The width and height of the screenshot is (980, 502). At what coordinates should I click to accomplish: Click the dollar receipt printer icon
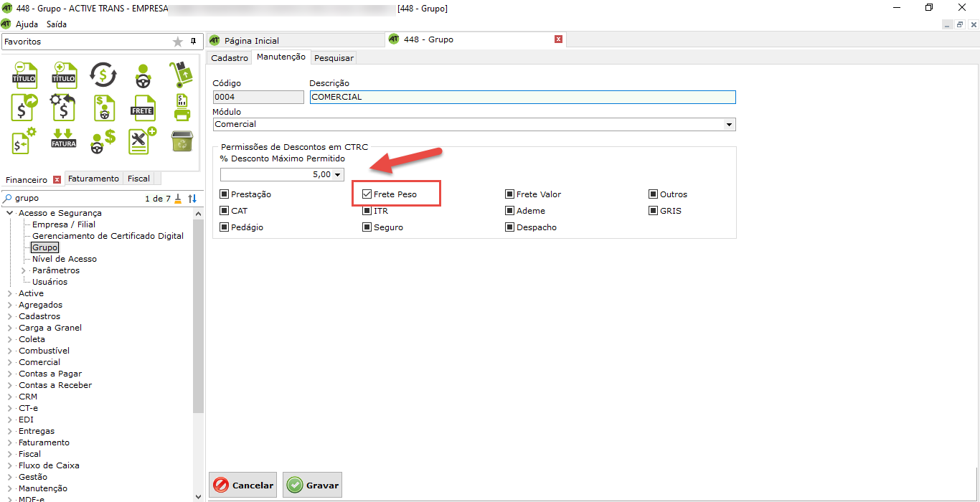pos(182,108)
